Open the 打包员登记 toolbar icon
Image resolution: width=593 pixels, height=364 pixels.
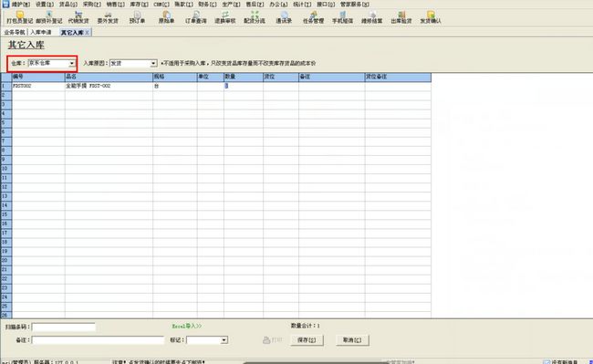[x=20, y=17]
